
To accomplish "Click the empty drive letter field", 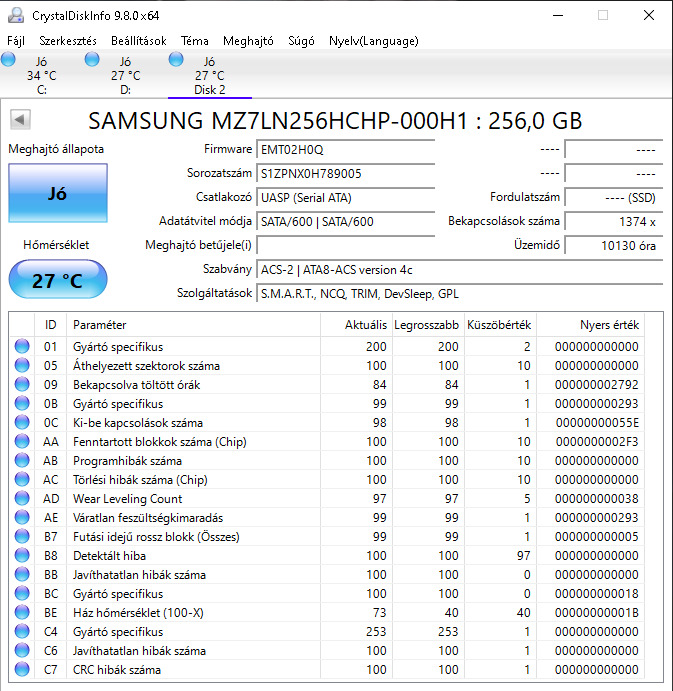I will tap(346, 245).
